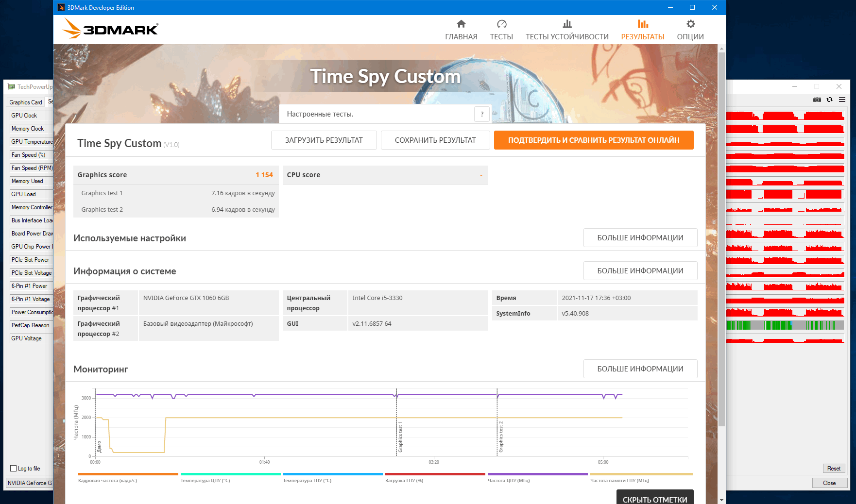Click scrollbar up arrow in 3DMark
This screenshot has width=856, height=504.
(x=721, y=49)
